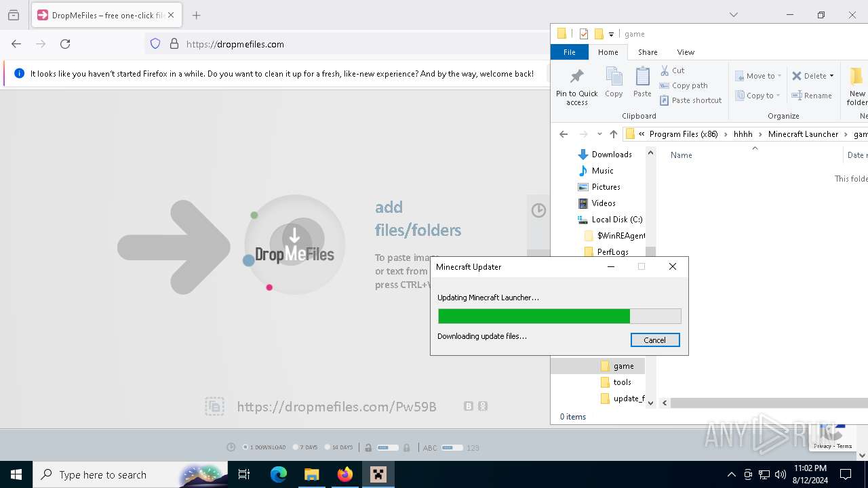Click the DropMeFiles upload logo
The image size is (868, 488).
point(294,245)
